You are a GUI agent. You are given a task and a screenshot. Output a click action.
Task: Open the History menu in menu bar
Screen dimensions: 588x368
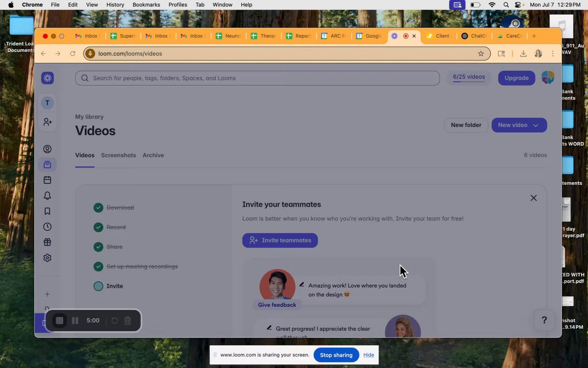click(115, 5)
